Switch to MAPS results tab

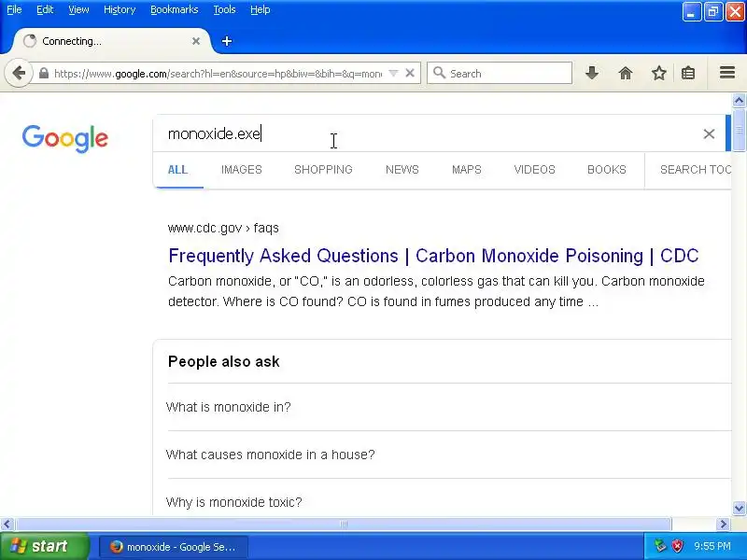[466, 170]
